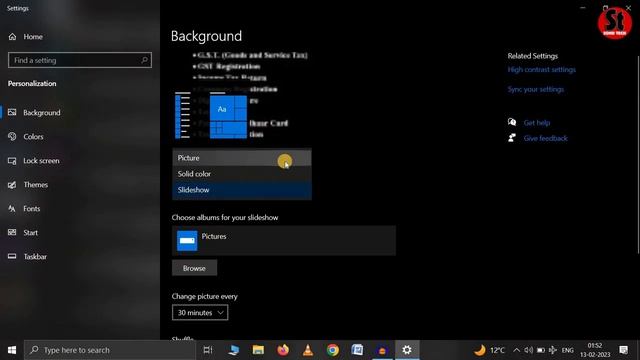Open the notification center icon

coord(624,350)
